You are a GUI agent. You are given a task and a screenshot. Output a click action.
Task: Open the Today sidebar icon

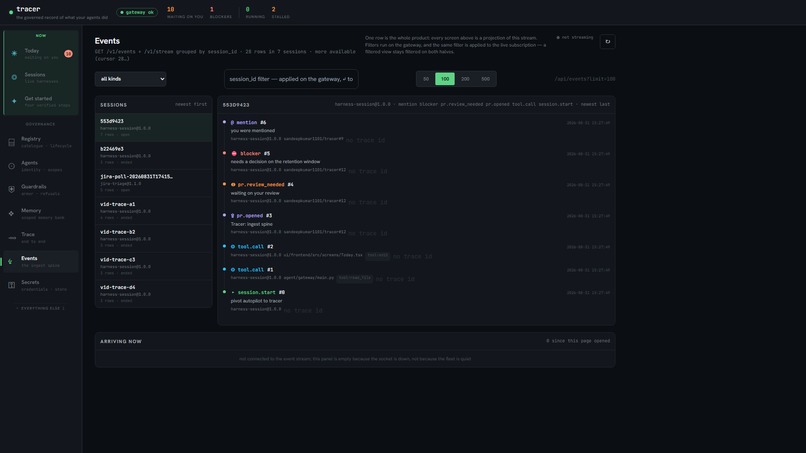pos(14,53)
